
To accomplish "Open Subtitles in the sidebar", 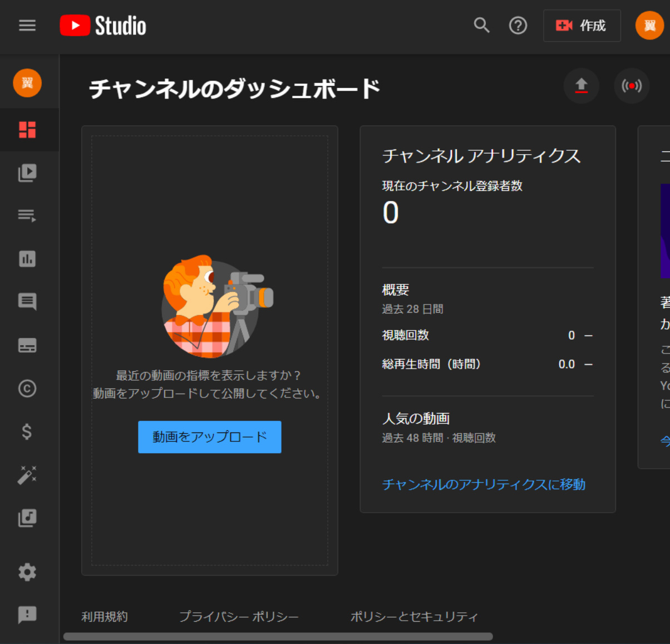I will tap(27, 345).
